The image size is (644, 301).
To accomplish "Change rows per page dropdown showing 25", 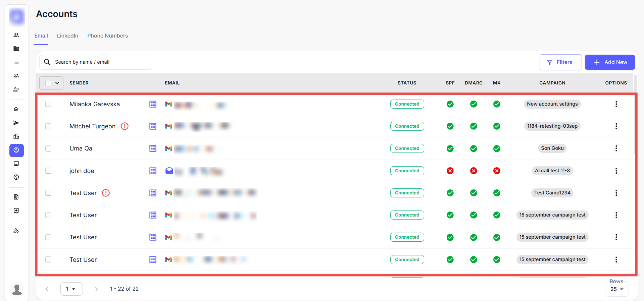I will pyautogui.click(x=617, y=289).
